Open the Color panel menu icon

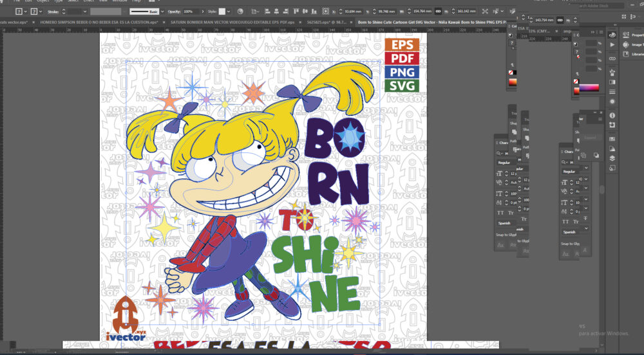[600, 32]
